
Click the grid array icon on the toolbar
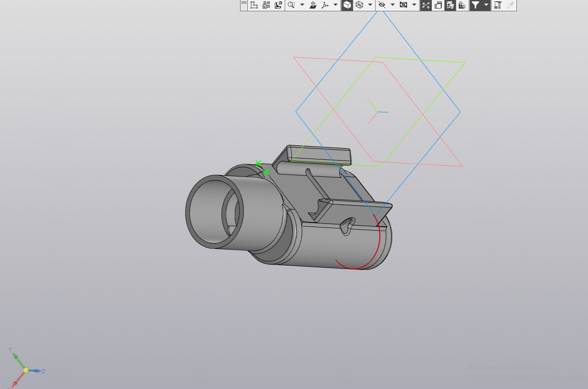pyautogui.click(x=266, y=5)
